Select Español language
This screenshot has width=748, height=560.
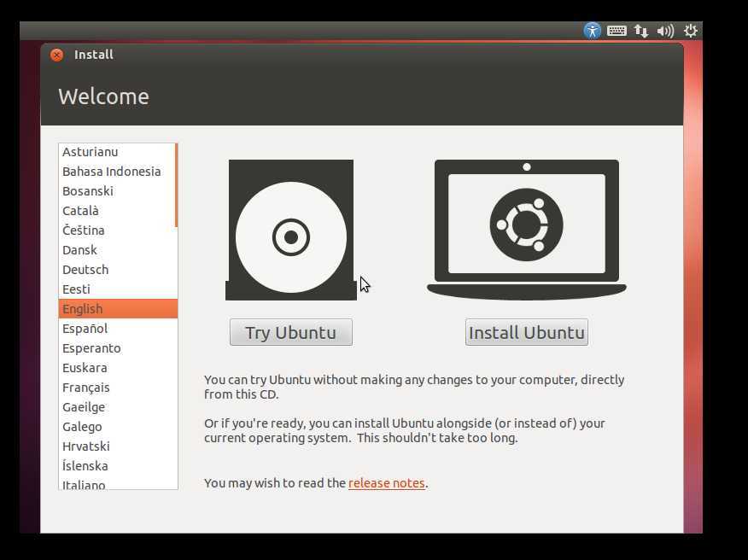(117, 328)
